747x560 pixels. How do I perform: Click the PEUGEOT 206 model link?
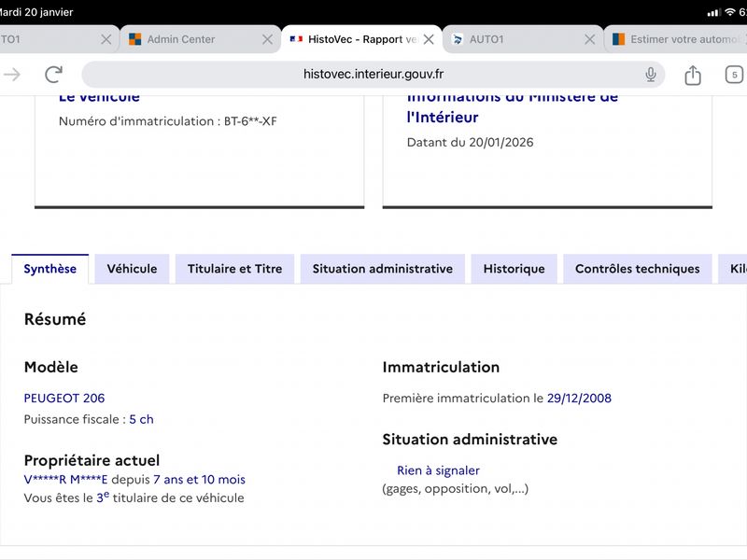[64, 398]
